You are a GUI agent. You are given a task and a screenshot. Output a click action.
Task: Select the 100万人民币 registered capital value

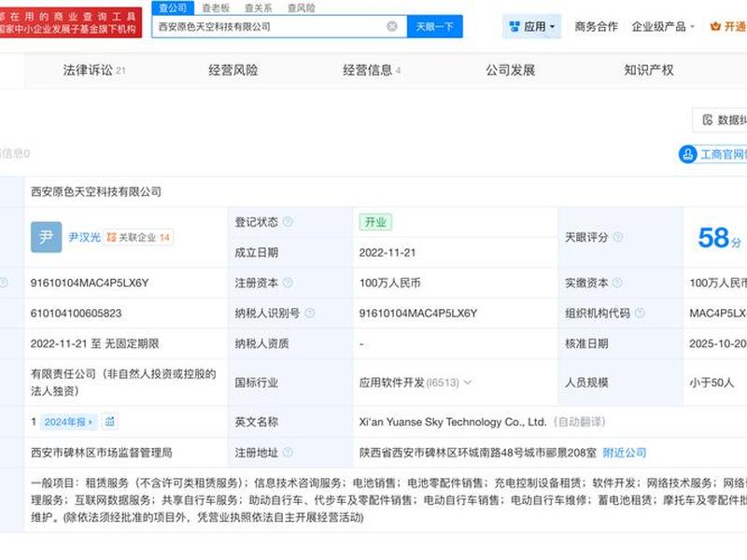(389, 283)
